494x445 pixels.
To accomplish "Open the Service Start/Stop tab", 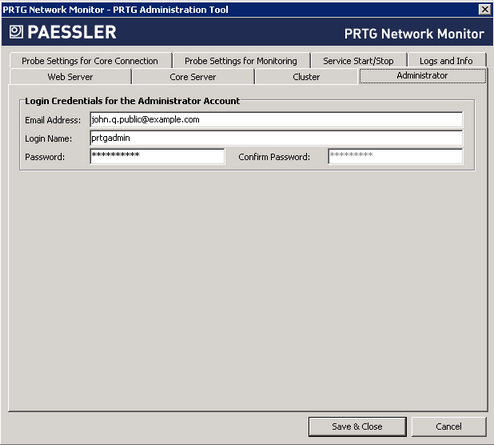I will (x=359, y=61).
